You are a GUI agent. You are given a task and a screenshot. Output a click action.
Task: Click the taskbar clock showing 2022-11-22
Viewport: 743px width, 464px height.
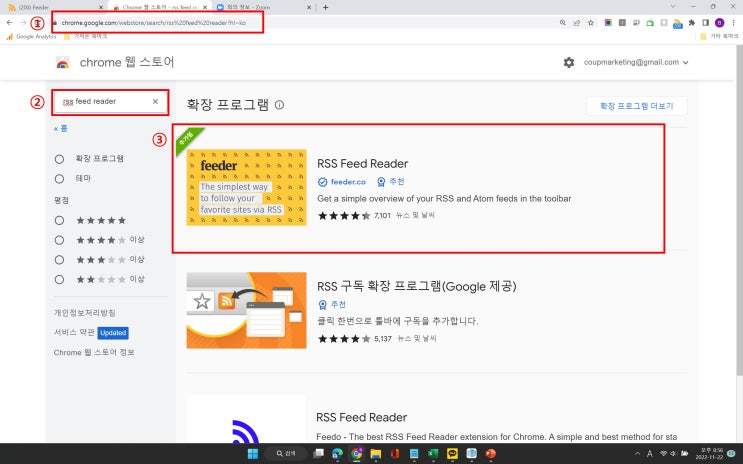pyautogui.click(x=711, y=454)
